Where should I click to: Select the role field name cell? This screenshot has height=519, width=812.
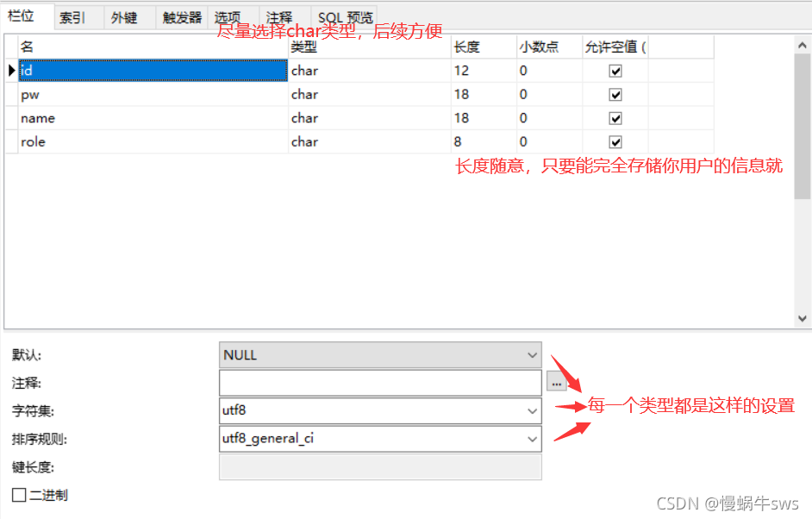point(153,142)
